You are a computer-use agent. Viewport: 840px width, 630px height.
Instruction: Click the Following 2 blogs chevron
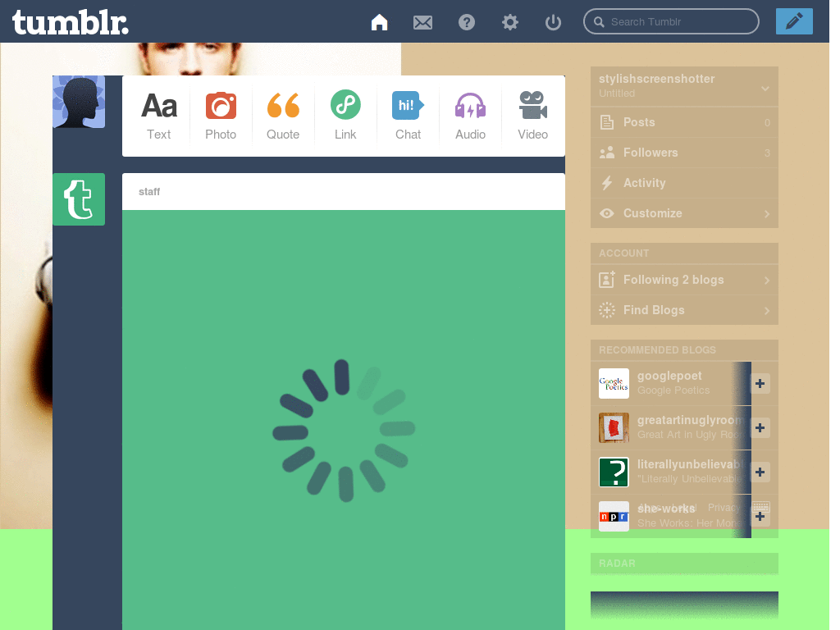coord(767,281)
